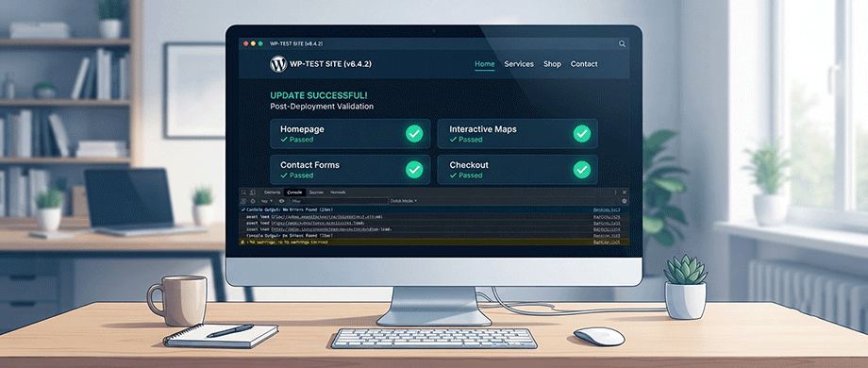Select the Interactive Maps validation card
868x368 pixels.
tap(518, 133)
